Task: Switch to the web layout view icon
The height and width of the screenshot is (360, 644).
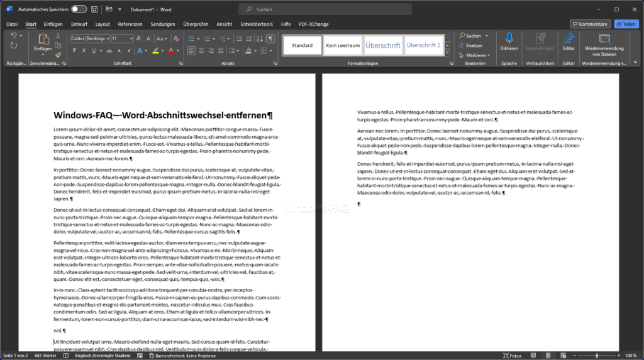Action: (563, 356)
